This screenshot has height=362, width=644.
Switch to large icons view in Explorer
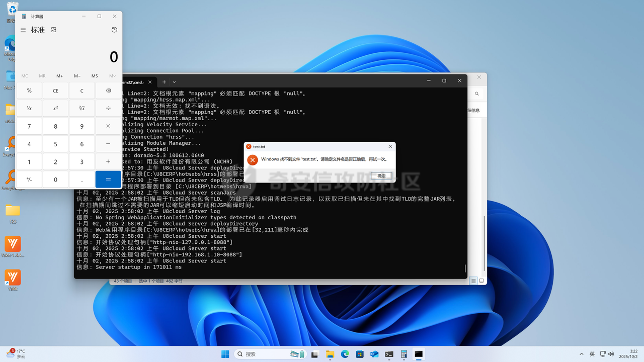pos(481,281)
